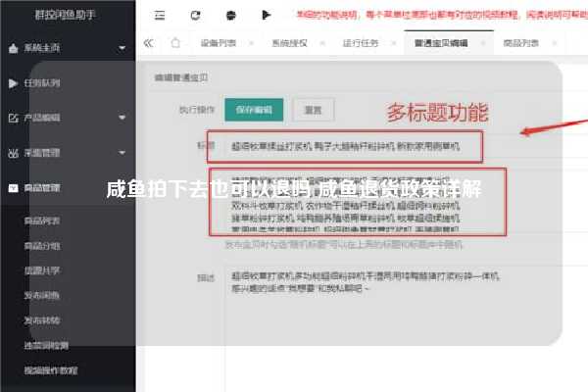
Task: Open 违禁词检测 in the sidebar submenu
Action: click(x=46, y=346)
